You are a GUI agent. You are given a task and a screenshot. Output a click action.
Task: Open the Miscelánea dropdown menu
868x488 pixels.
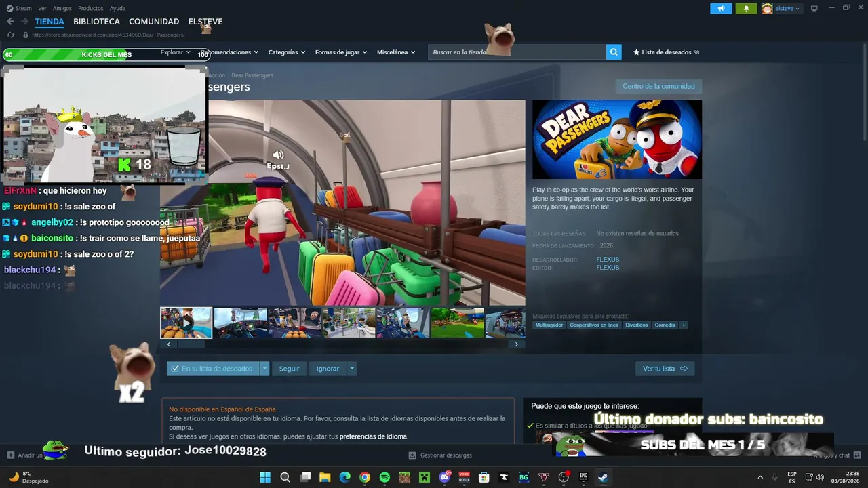[397, 52]
